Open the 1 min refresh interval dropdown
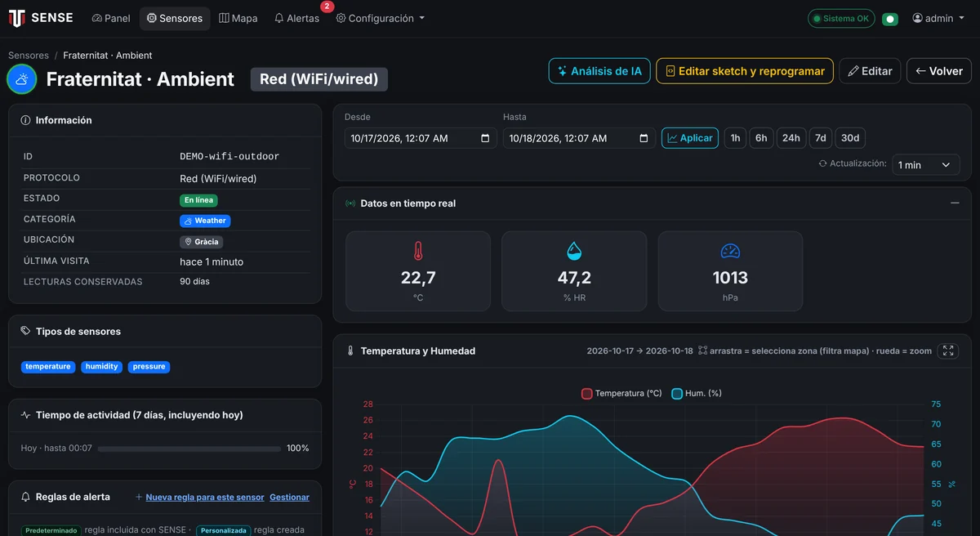The image size is (980, 536). click(925, 164)
